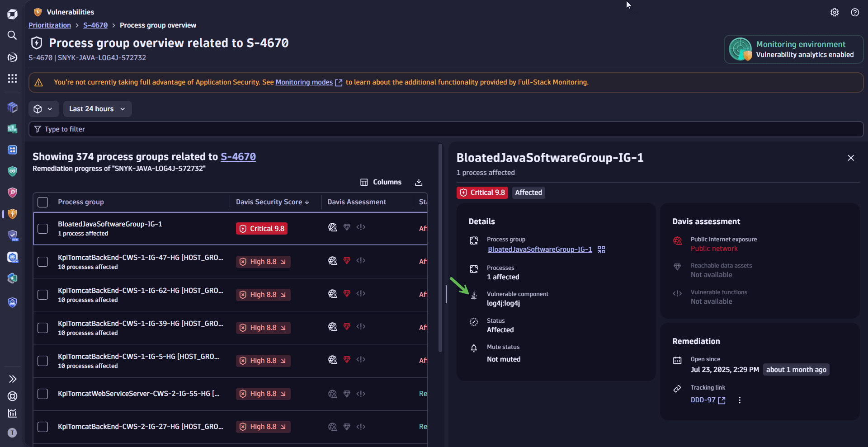Check the KpiTomcatBackEnd-CWS-2-IG-27-HG row checkbox
The height and width of the screenshot is (447, 868).
42,427
